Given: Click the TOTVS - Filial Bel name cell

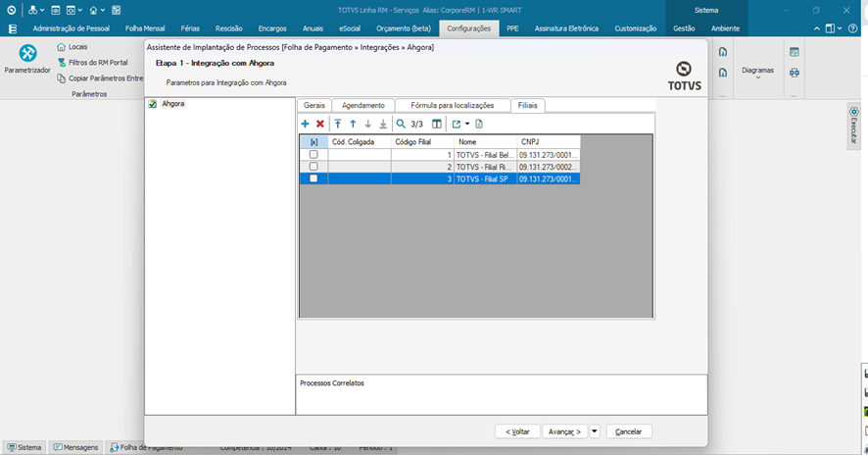Looking at the screenshot, I should [486, 155].
